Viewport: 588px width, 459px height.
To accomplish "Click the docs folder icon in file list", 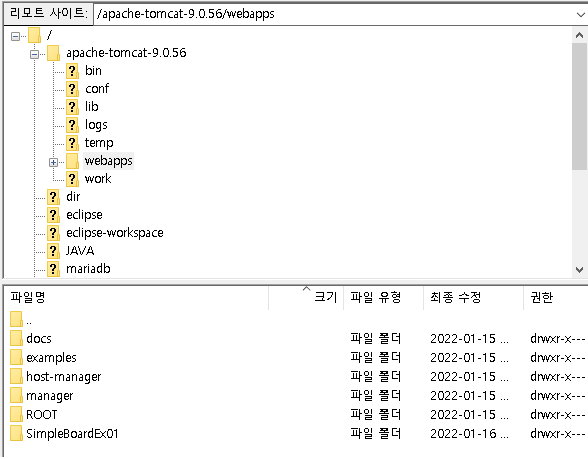I will (16, 338).
